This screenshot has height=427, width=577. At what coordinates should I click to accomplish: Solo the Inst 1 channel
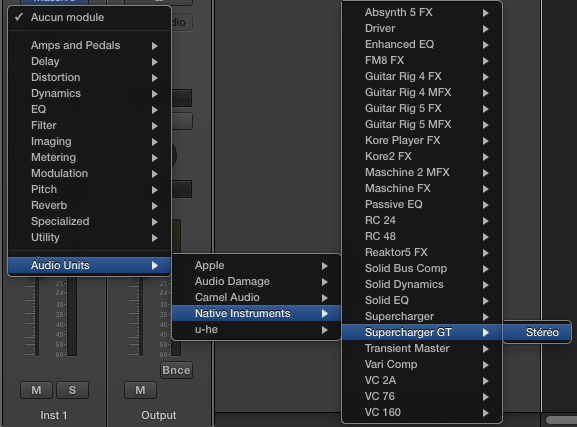click(x=72, y=390)
